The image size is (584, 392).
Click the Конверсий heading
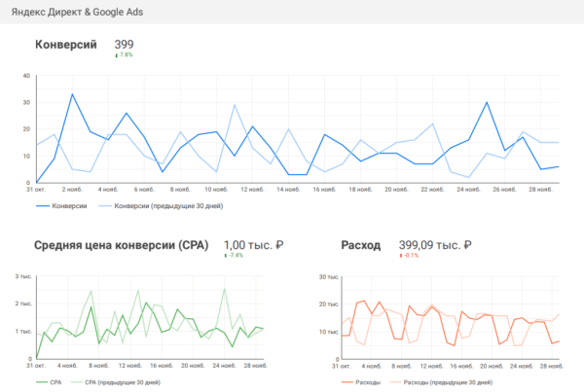coord(65,45)
